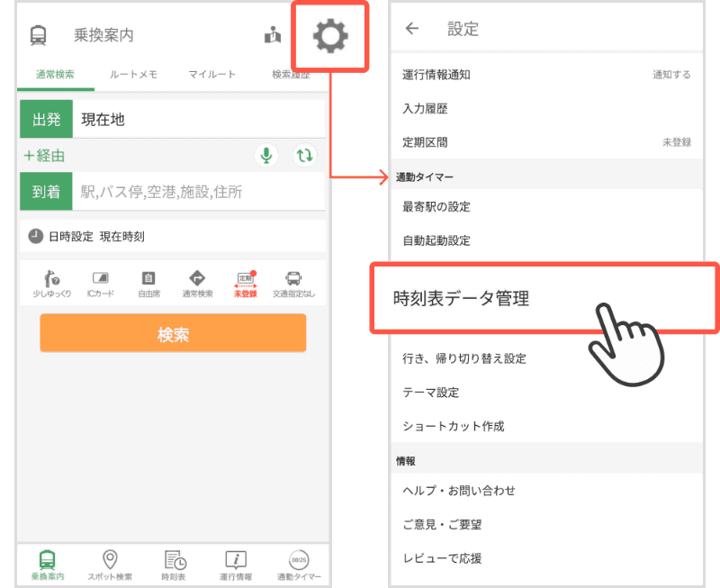
Task: Go back using the settings back arrow
Action: pyautogui.click(x=411, y=28)
